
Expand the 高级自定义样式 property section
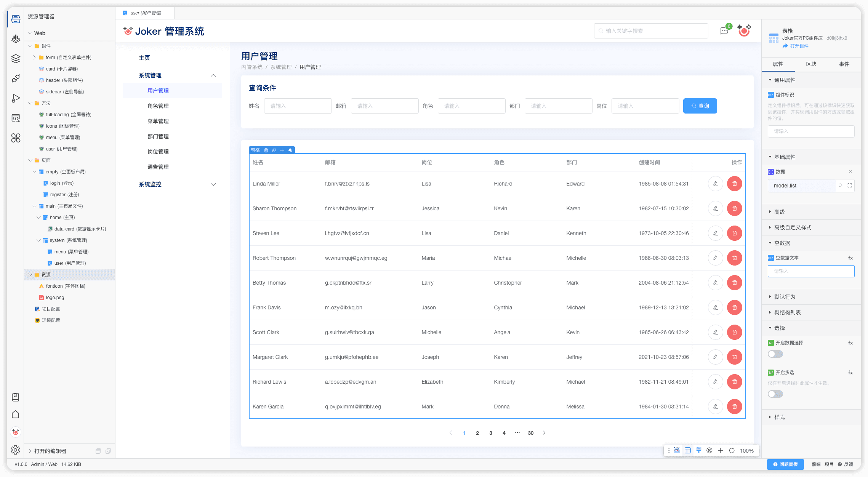[x=793, y=227]
